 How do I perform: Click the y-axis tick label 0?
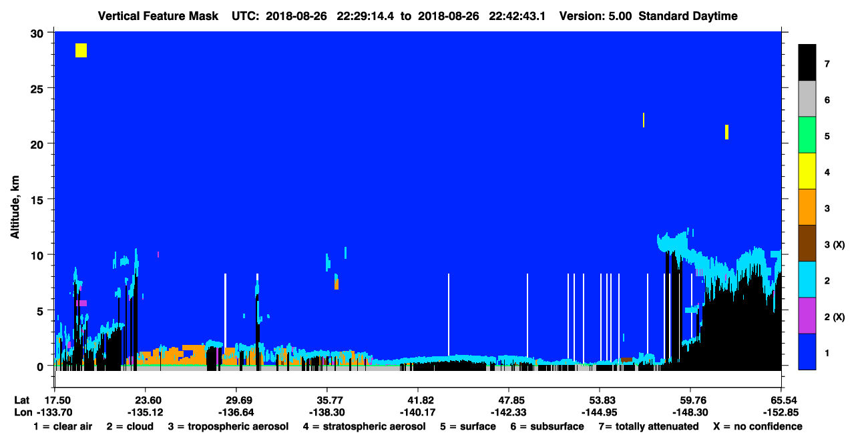coord(41,366)
